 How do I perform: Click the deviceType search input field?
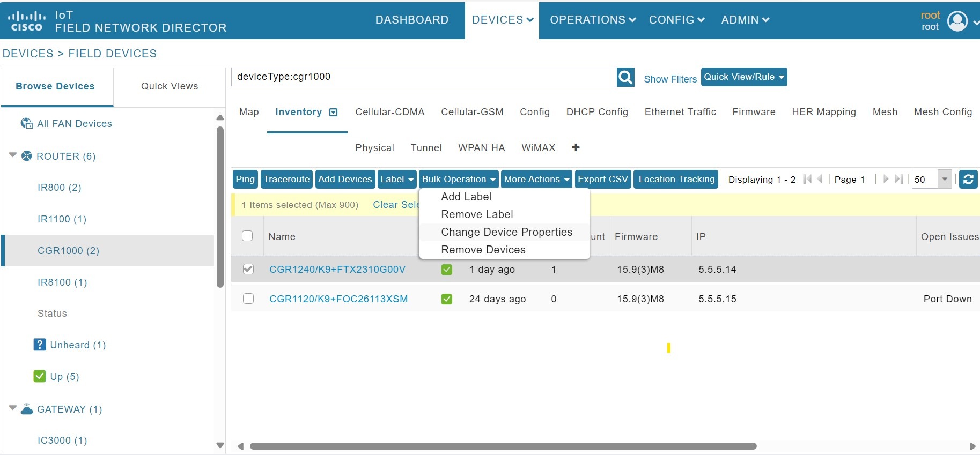tap(424, 77)
